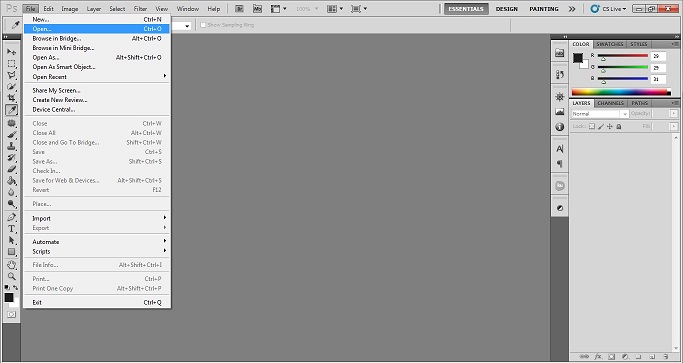The width and height of the screenshot is (683, 363).
Task: Select the Dodge tool
Action: 11,204
